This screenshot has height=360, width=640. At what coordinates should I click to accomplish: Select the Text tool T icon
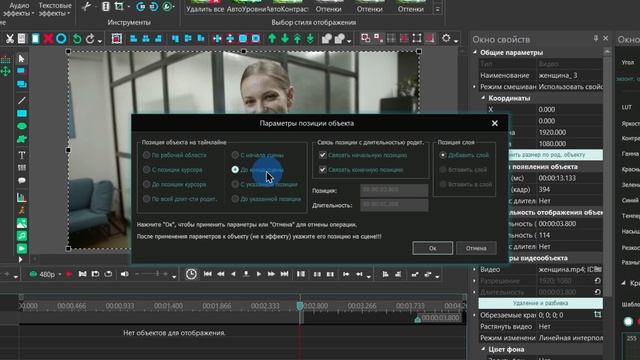22,155
